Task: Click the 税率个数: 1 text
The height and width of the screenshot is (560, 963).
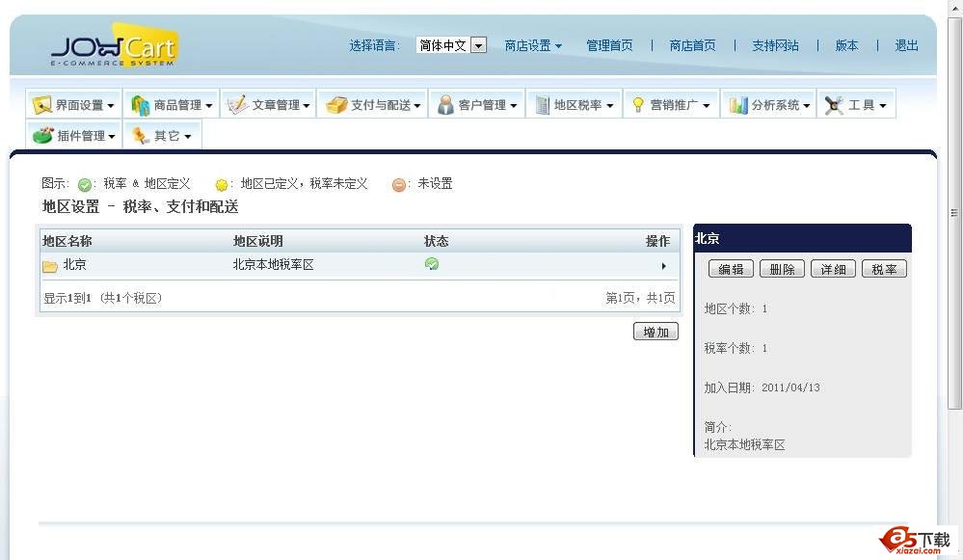Action: tap(736, 348)
